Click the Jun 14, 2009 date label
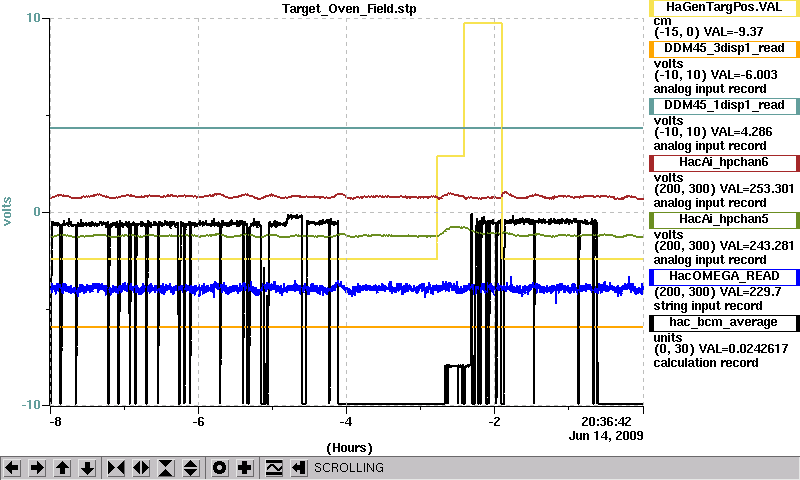 point(606,436)
